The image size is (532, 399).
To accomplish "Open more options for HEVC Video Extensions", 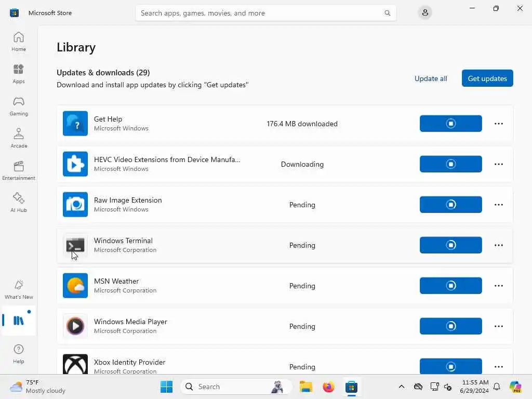I will [498, 164].
